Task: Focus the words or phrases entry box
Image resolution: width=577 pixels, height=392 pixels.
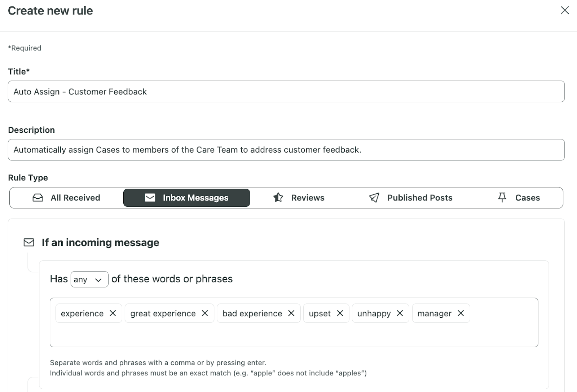Action: (294, 335)
